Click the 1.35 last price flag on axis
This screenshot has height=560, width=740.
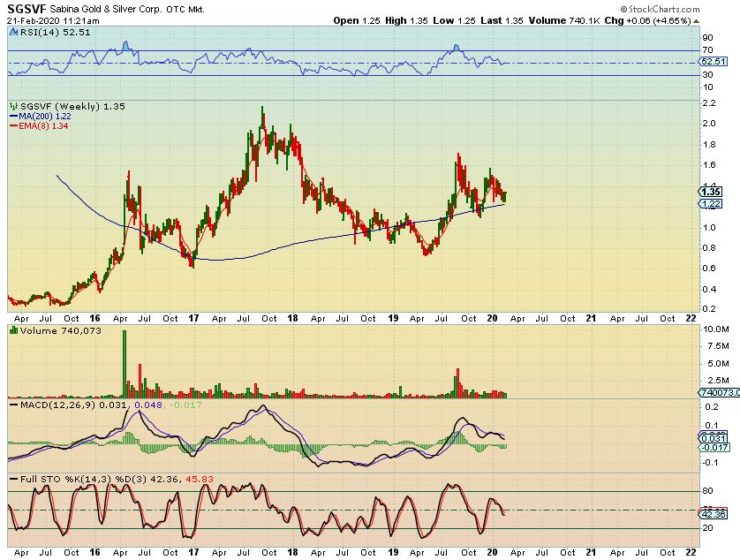(x=712, y=191)
